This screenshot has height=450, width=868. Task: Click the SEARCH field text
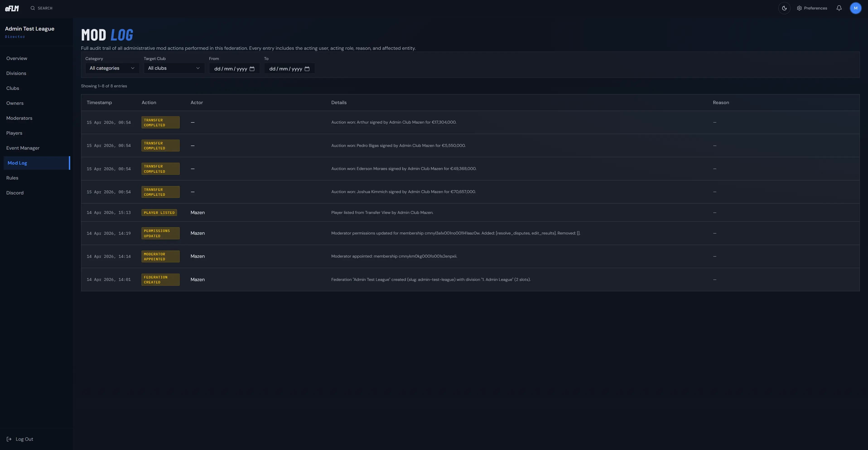[x=45, y=8]
